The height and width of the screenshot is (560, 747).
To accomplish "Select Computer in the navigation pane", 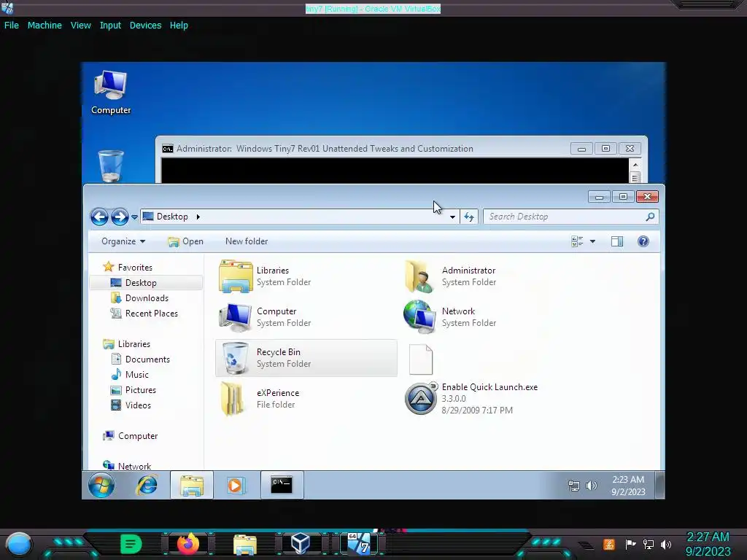I will tap(130, 436).
